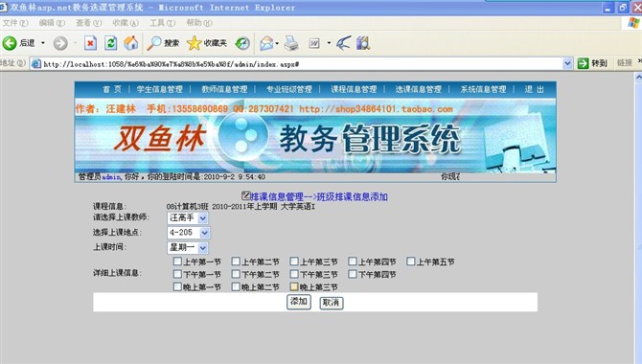Open the teacher dropdown showing 汪高手
Image resolution: width=642 pixels, height=364 pixels.
[x=188, y=217]
